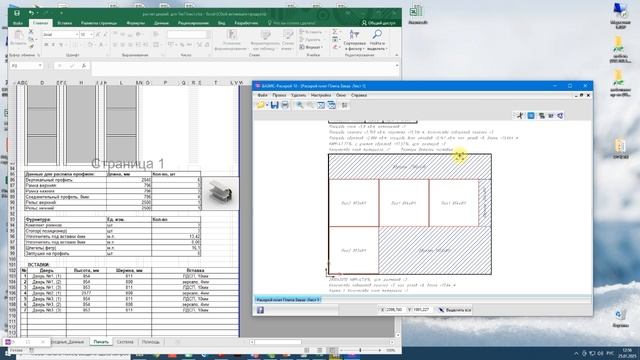
Task: Click the print icon in cutting program toolbar
Action: tap(285, 105)
